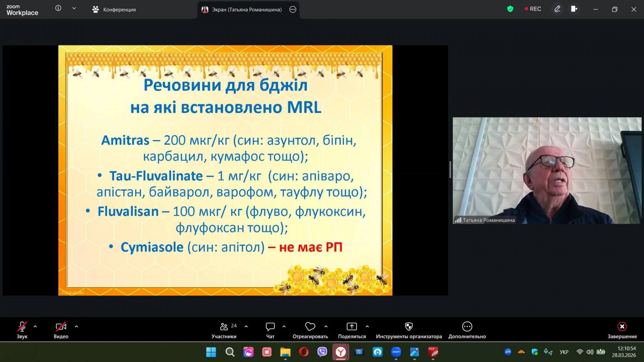End the meeting with Завершение button
This screenshot has width=644, height=362.
622,330
